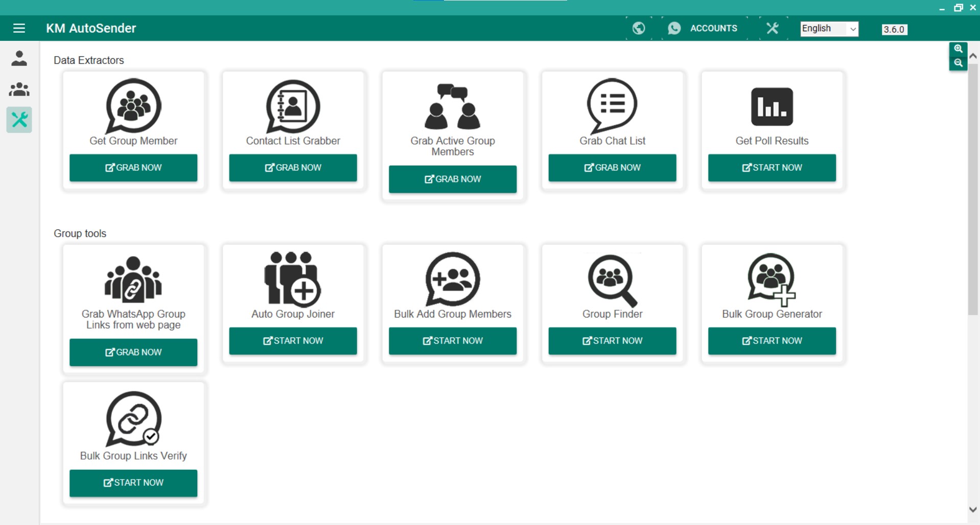The height and width of the screenshot is (525, 980).
Task: Start the Bulk Group Links Verify tool
Action: pos(133,483)
